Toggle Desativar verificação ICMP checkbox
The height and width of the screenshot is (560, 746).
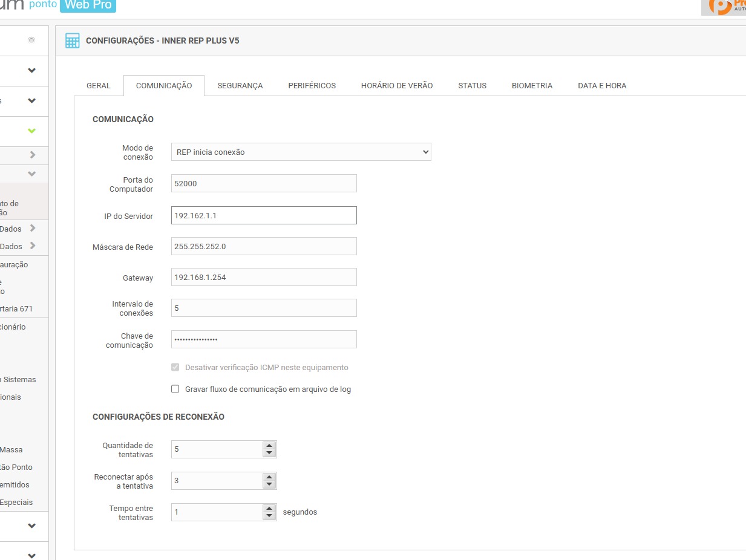(x=175, y=368)
